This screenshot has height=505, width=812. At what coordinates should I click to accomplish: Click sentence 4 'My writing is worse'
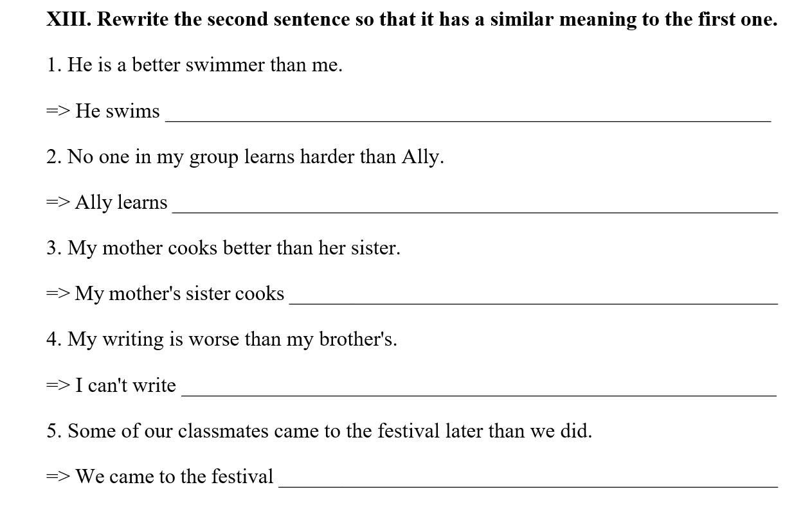[x=222, y=339]
